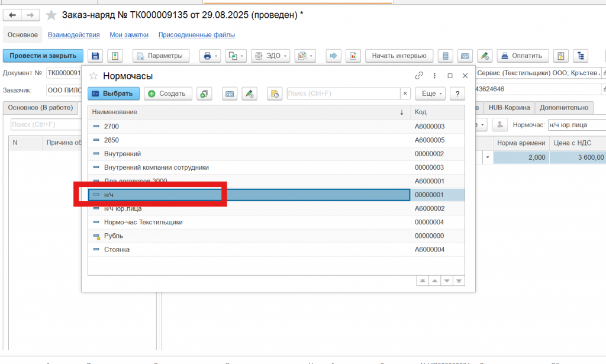
Task: Click the save document floppy disk icon
Action: pos(95,56)
